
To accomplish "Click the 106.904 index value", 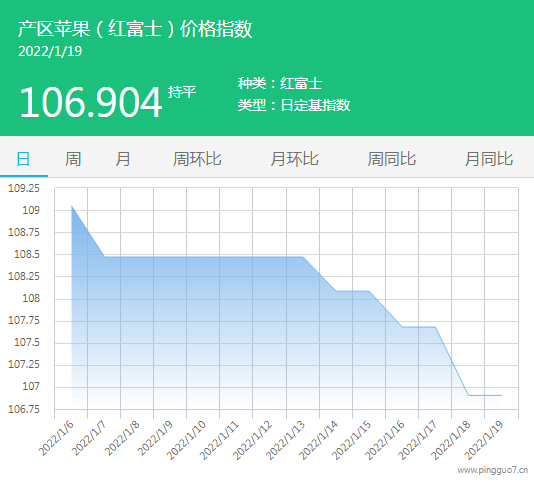I will click(x=90, y=102).
